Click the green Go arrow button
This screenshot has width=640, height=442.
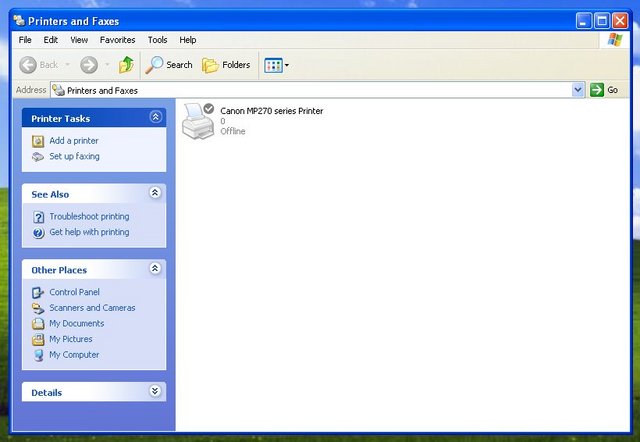click(597, 90)
